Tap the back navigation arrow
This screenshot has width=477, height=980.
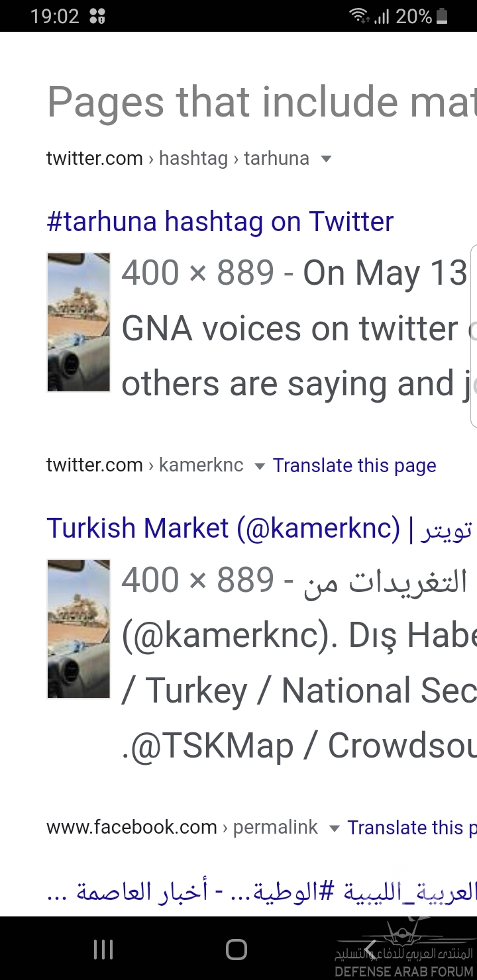(371, 950)
